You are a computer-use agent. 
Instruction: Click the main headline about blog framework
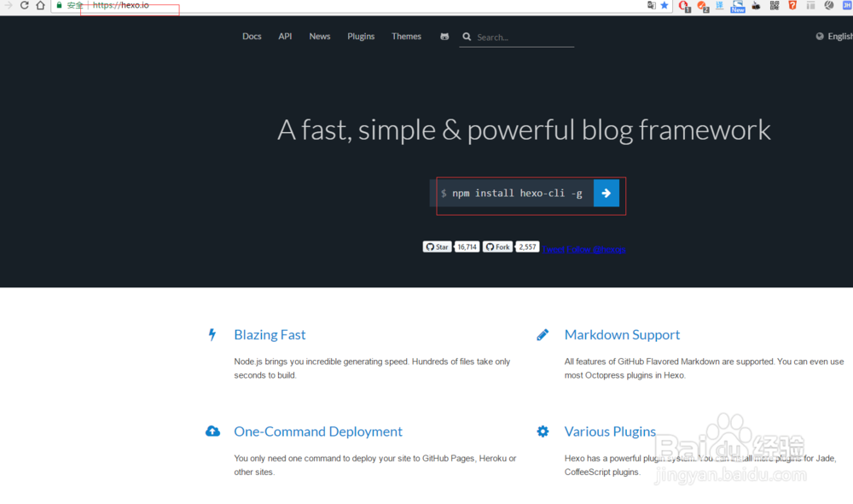point(524,130)
